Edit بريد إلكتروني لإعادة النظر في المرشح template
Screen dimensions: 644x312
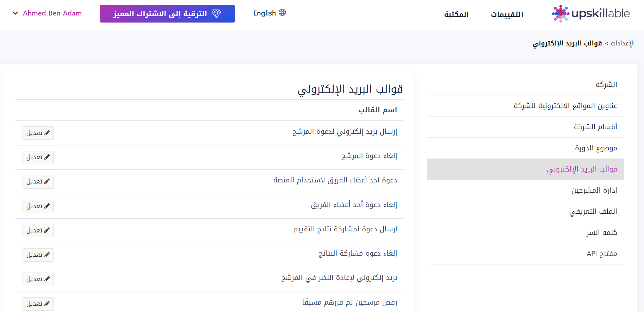(x=38, y=279)
